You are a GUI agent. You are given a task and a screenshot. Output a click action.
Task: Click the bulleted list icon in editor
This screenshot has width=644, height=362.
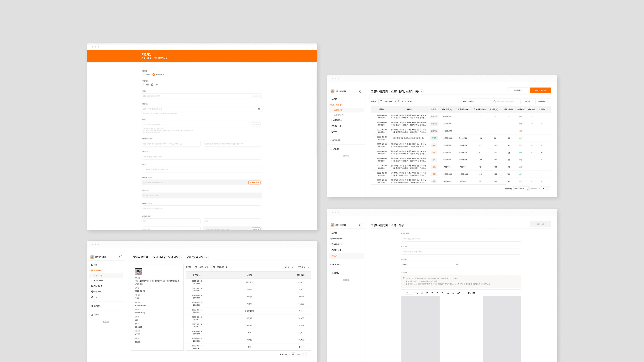click(448, 293)
